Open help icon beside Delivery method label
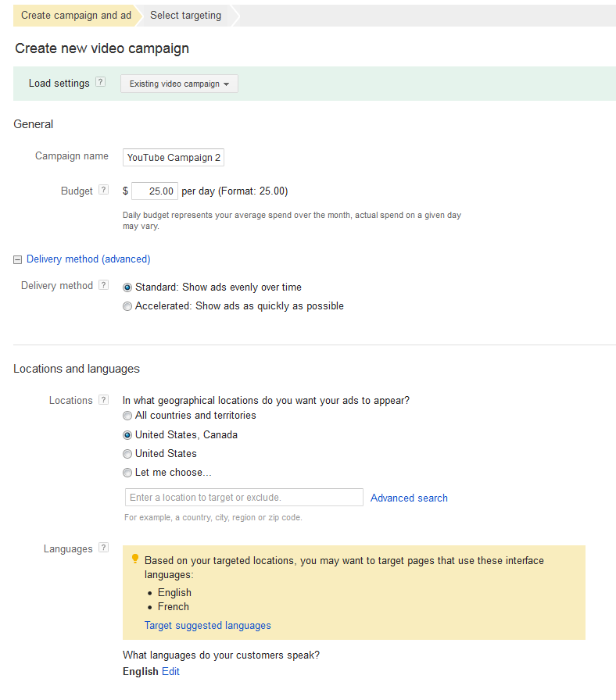 (103, 285)
